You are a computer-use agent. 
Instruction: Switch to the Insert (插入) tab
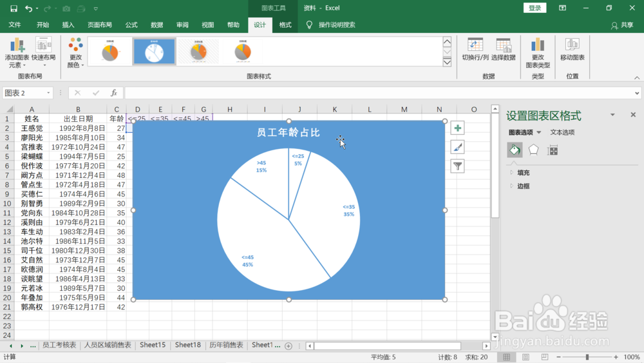pos(68,25)
